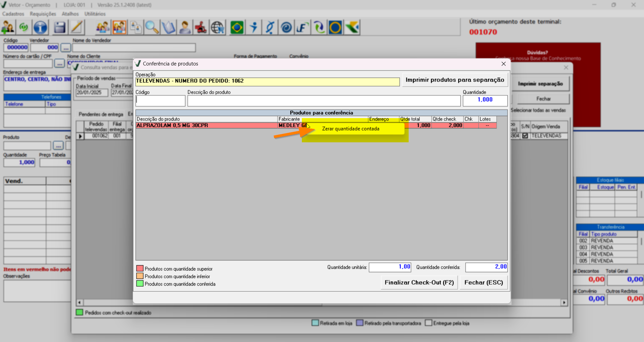This screenshot has width=644, height=342.
Task: Click the Quantidade unitária field showing 1,00
Action: (390, 267)
